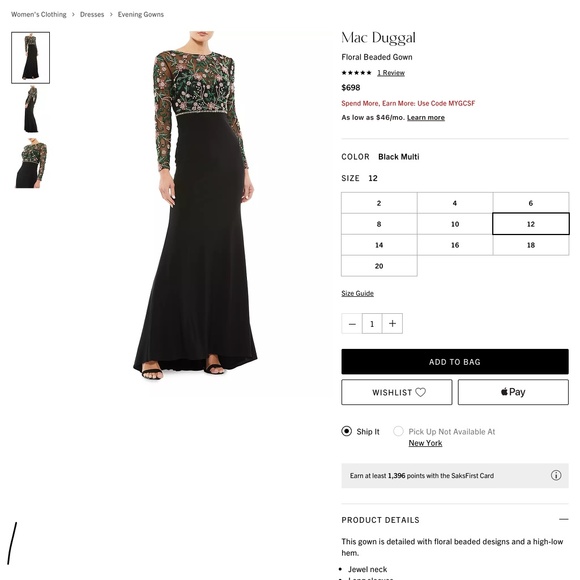Choose size 8
This screenshot has width=580, height=580.
click(379, 224)
